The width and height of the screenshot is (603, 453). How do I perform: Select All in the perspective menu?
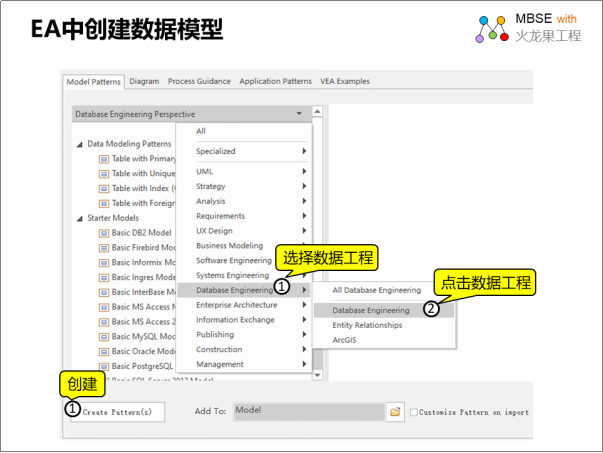click(201, 131)
